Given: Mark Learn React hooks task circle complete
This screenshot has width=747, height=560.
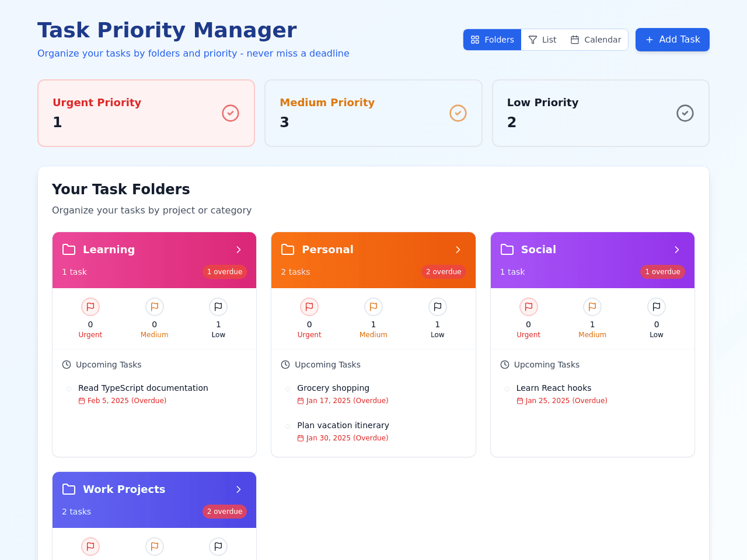Looking at the screenshot, I should [x=507, y=389].
